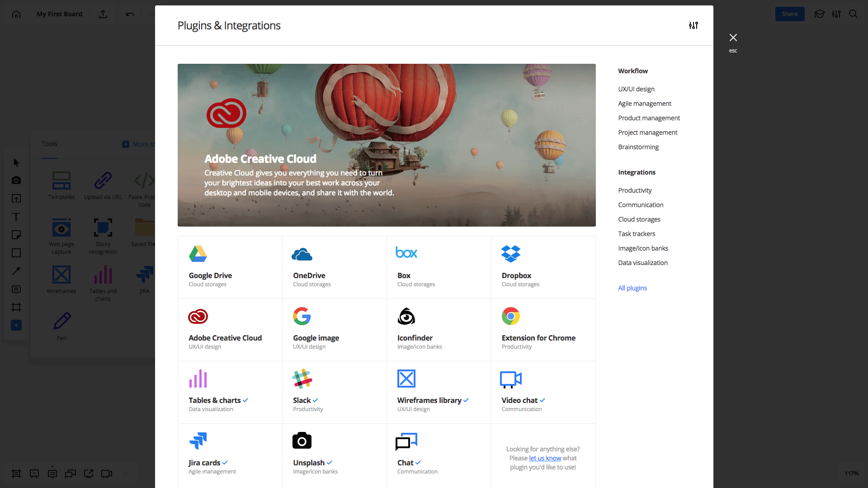
Task: Select the Extension for Chrome icon
Action: tap(511, 316)
